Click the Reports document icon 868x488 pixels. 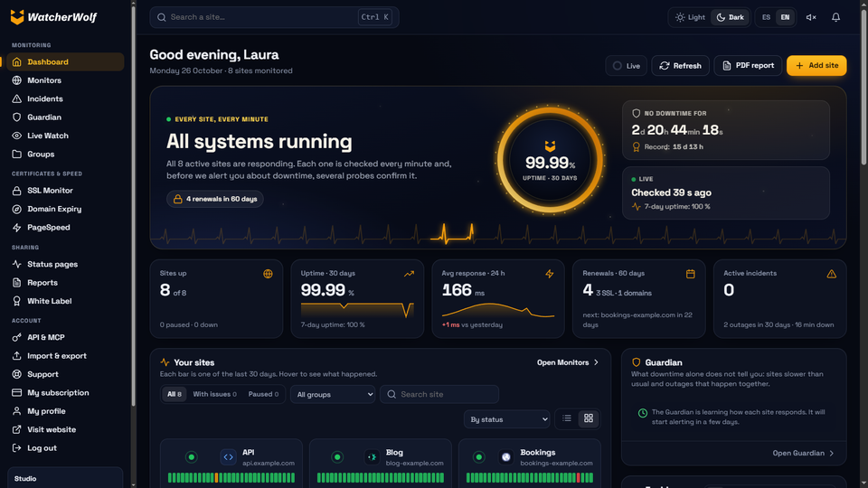[16, 283]
